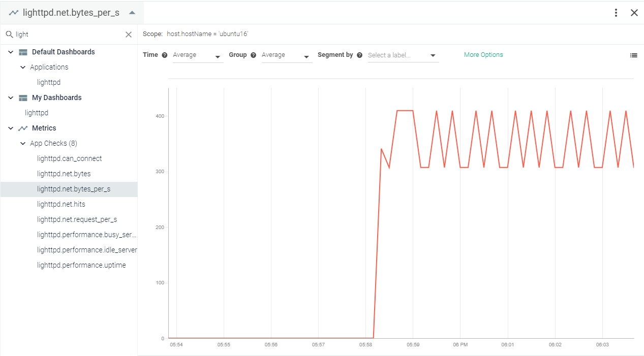The width and height of the screenshot is (644, 356).
Task: Select the lighttpd.performance.idle_server metric
Action: pos(87,250)
